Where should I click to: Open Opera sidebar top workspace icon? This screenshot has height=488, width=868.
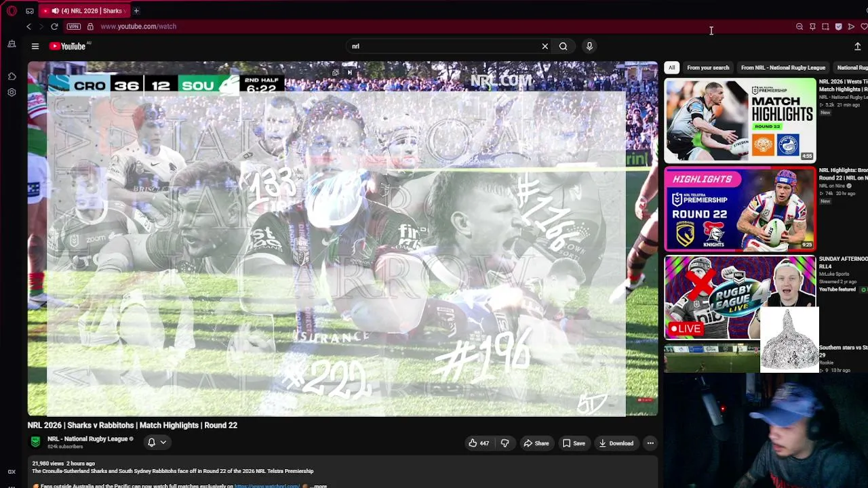(x=12, y=44)
